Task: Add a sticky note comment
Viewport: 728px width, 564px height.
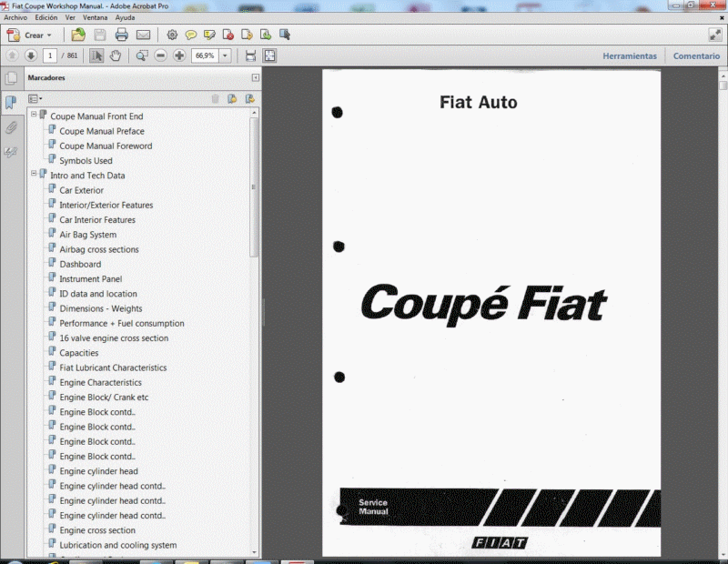Action: (191, 35)
